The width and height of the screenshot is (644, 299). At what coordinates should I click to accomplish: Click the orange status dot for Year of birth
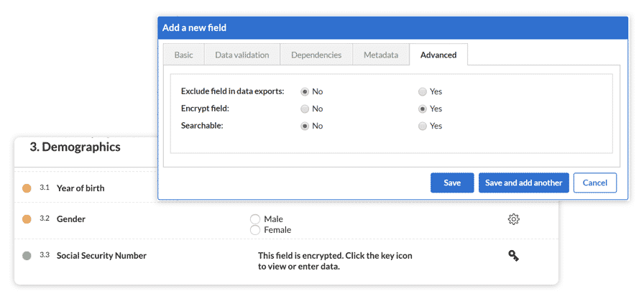click(x=27, y=188)
